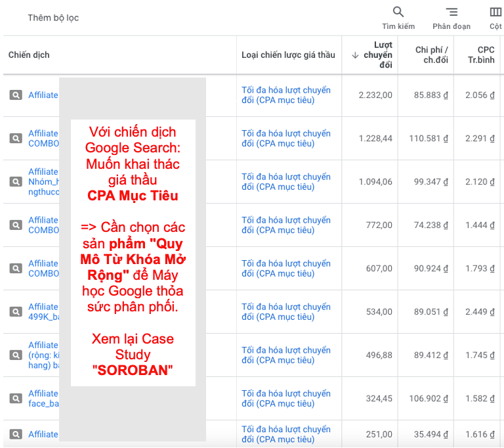
Task: Click cost per conversion 110.581 ₫
Action: click(x=429, y=139)
